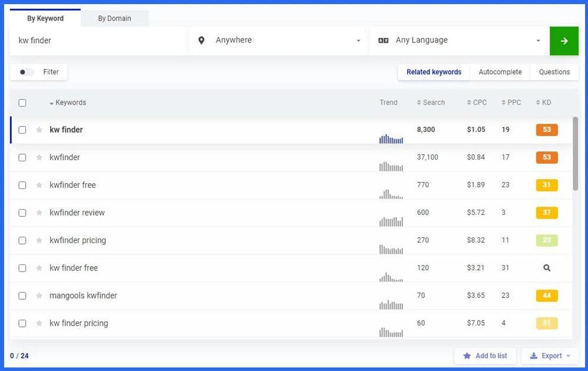Click the language icon beside Any Language
Screen dimensions: 588x371
coord(383,41)
